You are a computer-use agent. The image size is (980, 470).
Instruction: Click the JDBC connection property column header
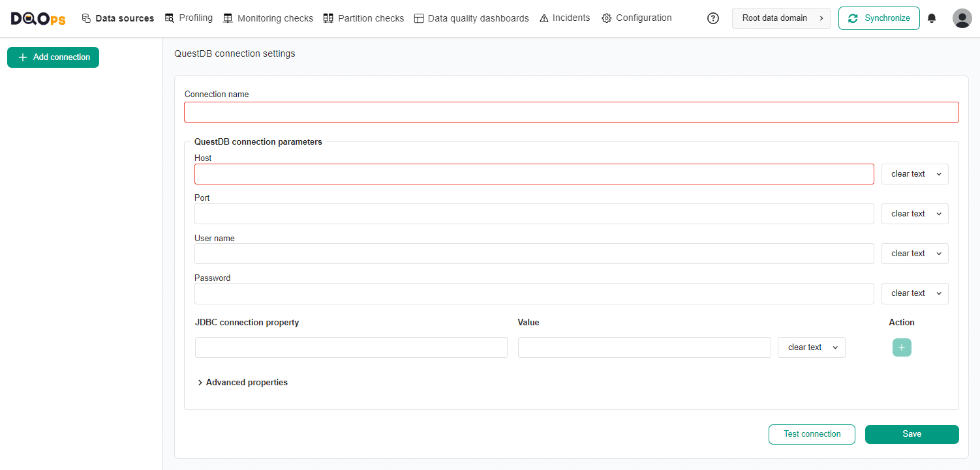247,323
